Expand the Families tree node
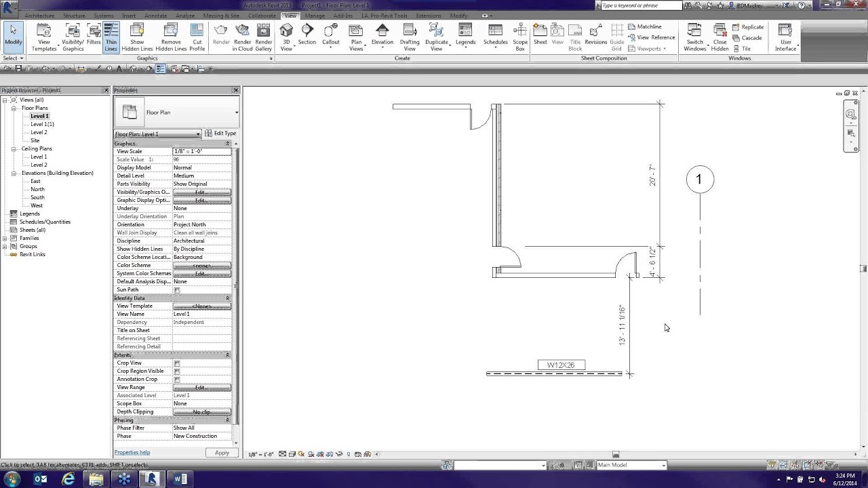This screenshot has width=868, height=488. click(x=5, y=238)
